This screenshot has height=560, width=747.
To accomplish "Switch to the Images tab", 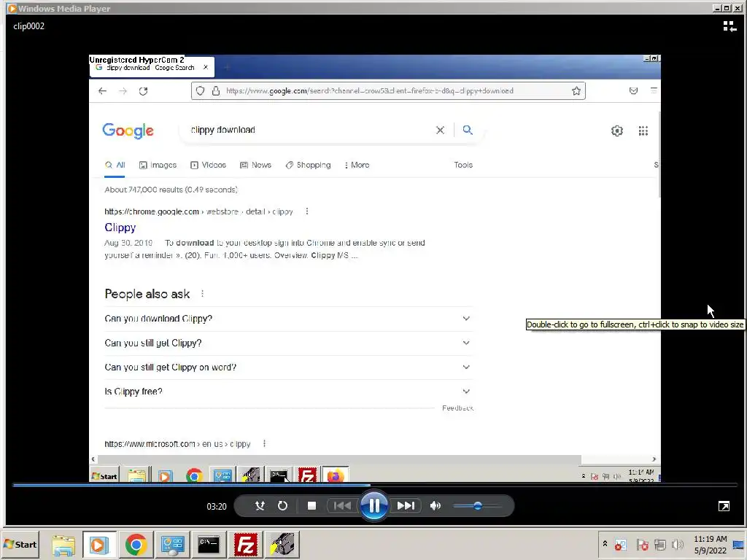I will click(158, 165).
